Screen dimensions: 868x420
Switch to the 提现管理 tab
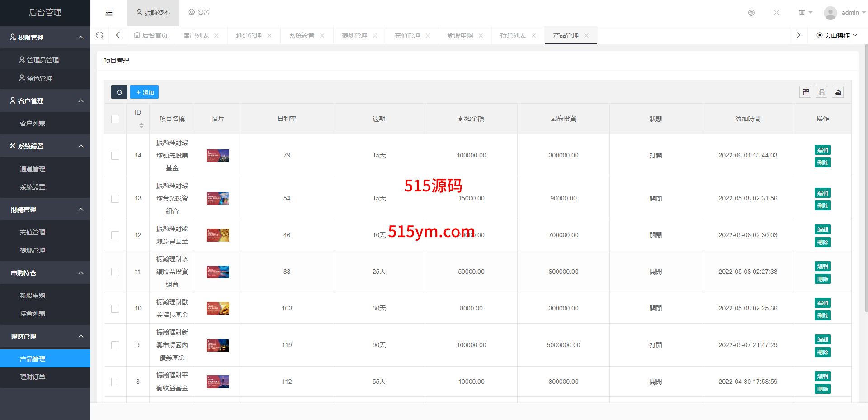[x=354, y=35]
